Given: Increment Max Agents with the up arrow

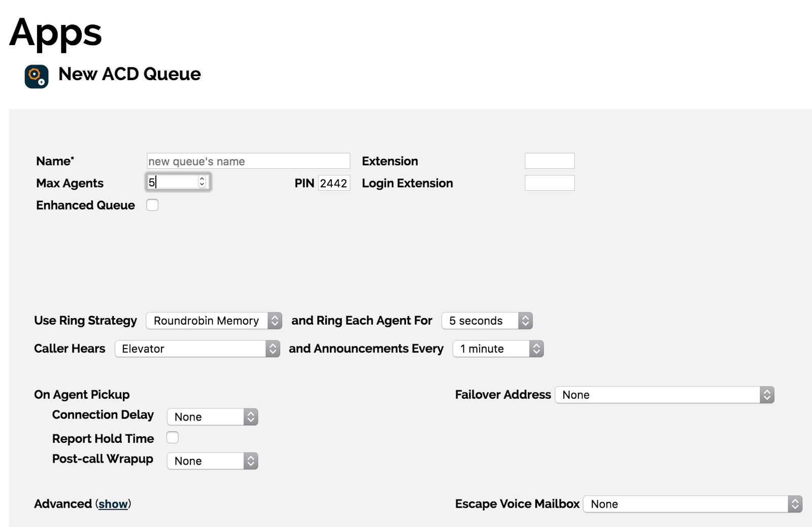Looking at the screenshot, I should (202, 180).
